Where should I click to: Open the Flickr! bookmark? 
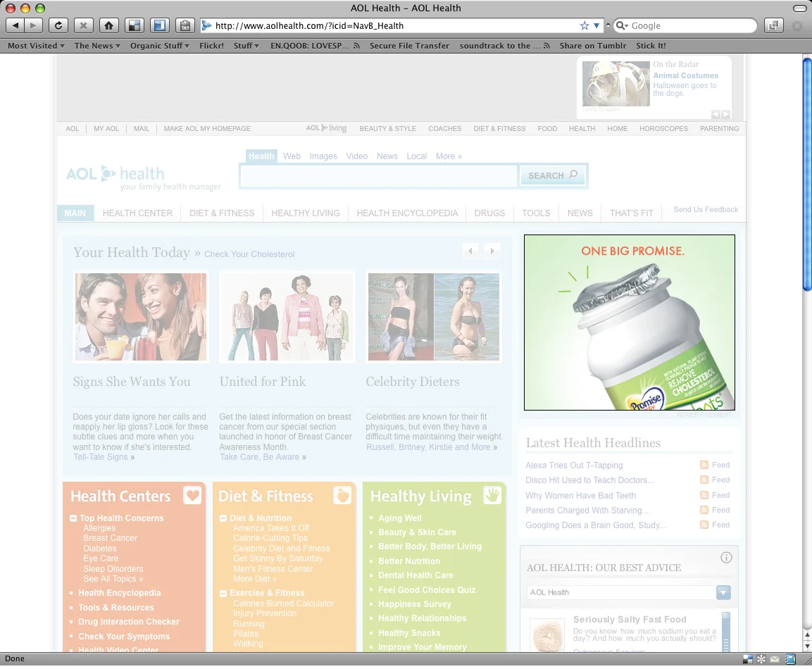211,46
